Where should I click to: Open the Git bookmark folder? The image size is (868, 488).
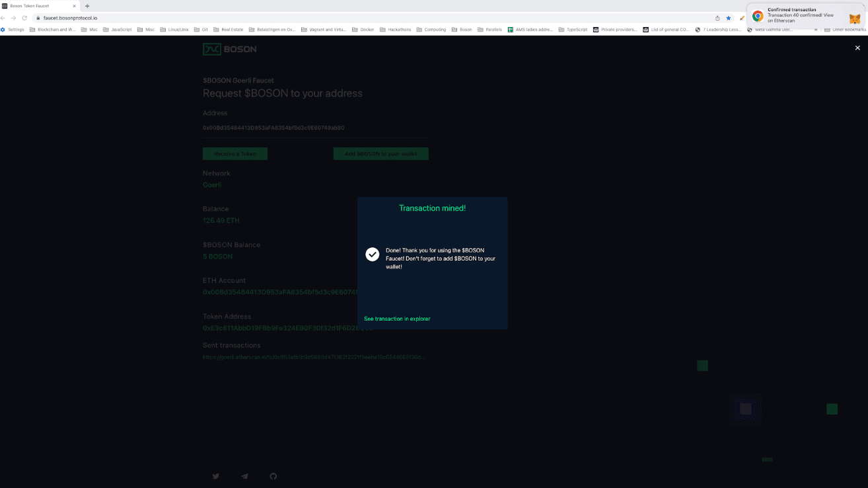click(201, 30)
